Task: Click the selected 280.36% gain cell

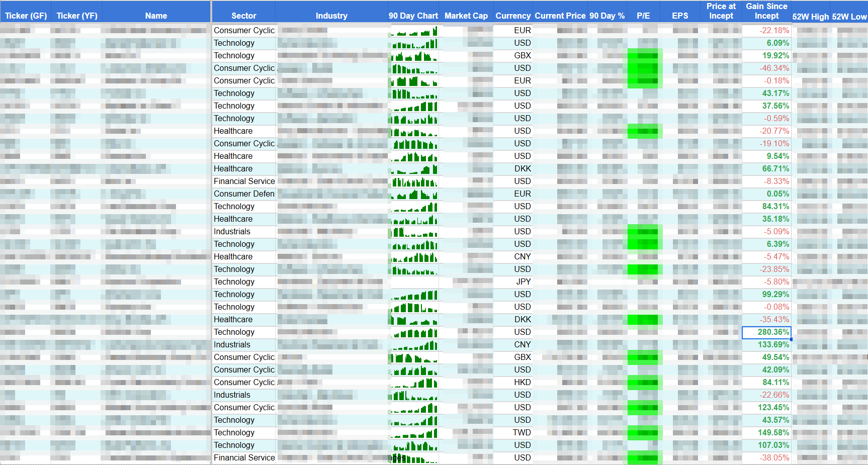Action: pos(766,332)
